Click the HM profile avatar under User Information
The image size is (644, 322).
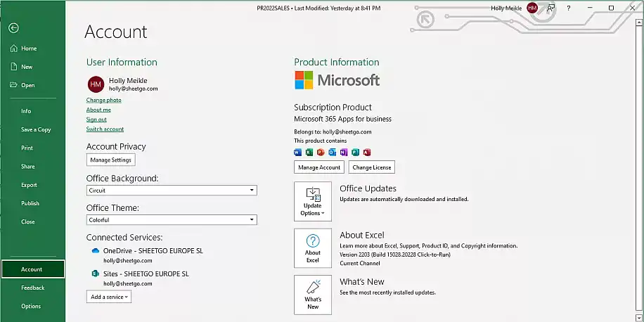pyautogui.click(x=96, y=84)
